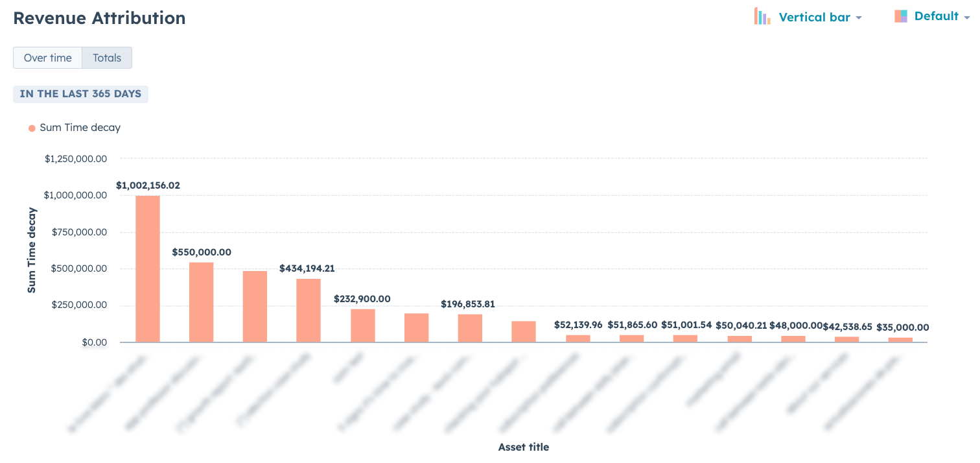
Task: Select the last bar labeled $35,000.00
Action: coord(900,340)
